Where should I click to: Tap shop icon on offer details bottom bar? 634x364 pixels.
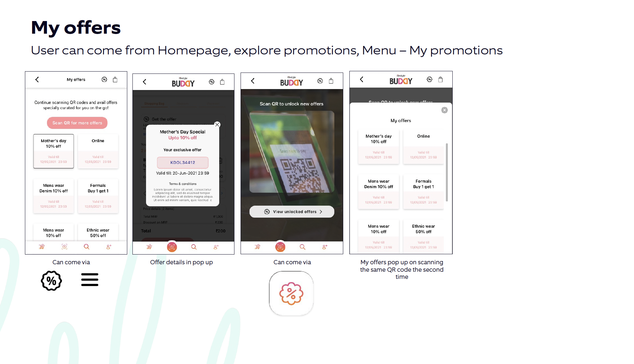click(149, 247)
